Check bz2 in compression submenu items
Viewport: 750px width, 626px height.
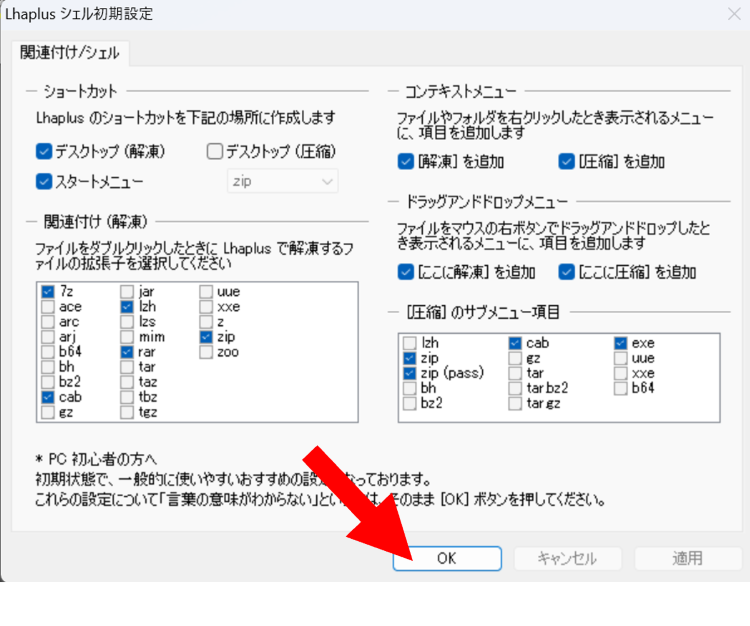pos(409,403)
